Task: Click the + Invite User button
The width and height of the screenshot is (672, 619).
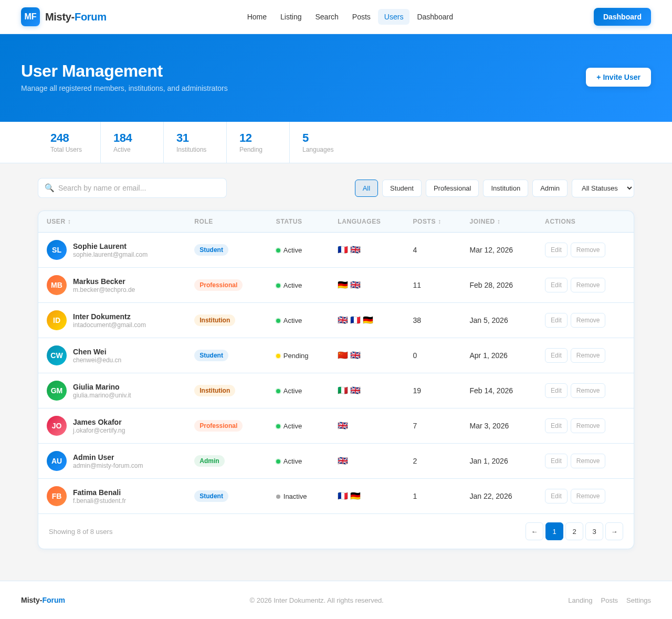Action: 618,77
